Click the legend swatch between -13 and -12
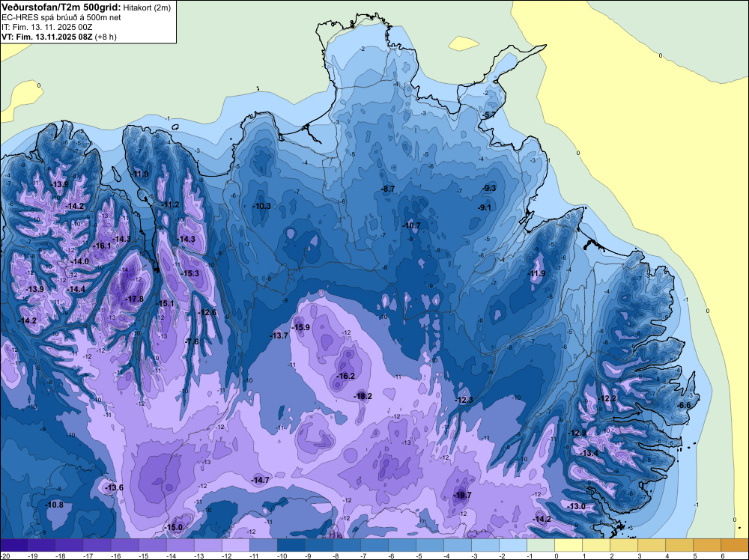 (207, 545)
